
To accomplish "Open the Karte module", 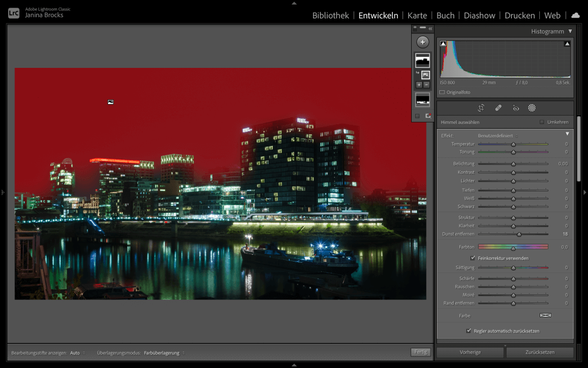I will pos(417,16).
